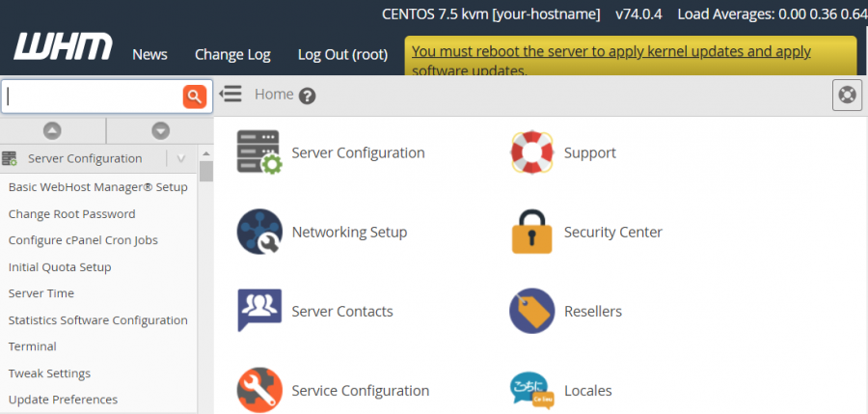Open Change Root Password

tap(72, 214)
